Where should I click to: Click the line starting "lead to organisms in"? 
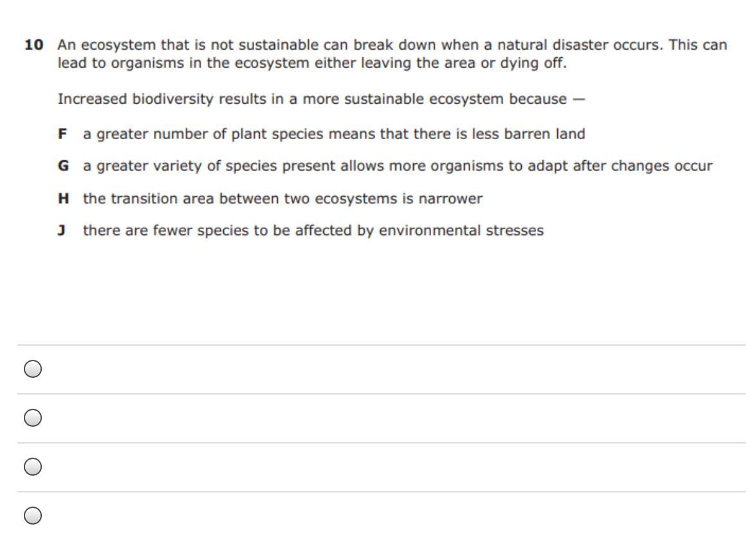coord(312,63)
